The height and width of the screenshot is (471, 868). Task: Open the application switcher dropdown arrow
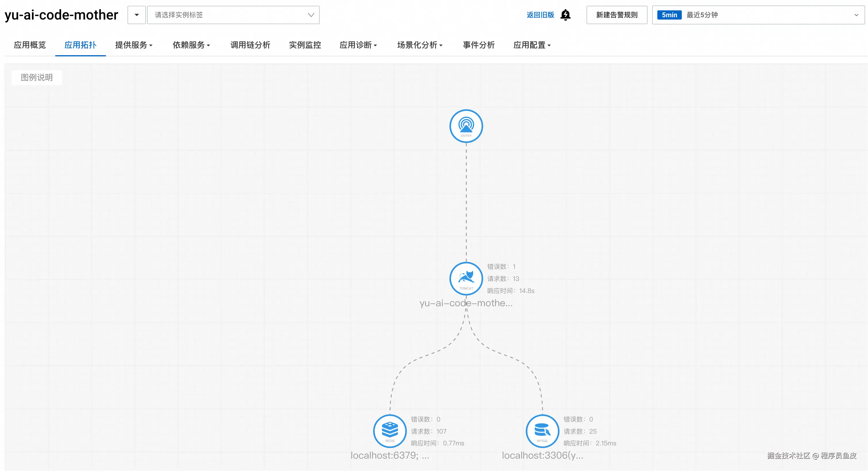coord(136,15)
